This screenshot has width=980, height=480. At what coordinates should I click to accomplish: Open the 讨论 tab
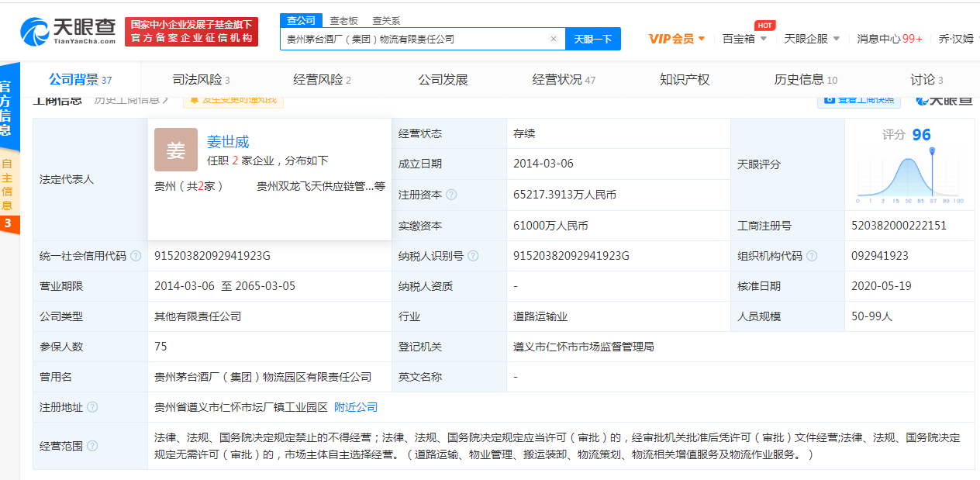click(x=927, y=80)
